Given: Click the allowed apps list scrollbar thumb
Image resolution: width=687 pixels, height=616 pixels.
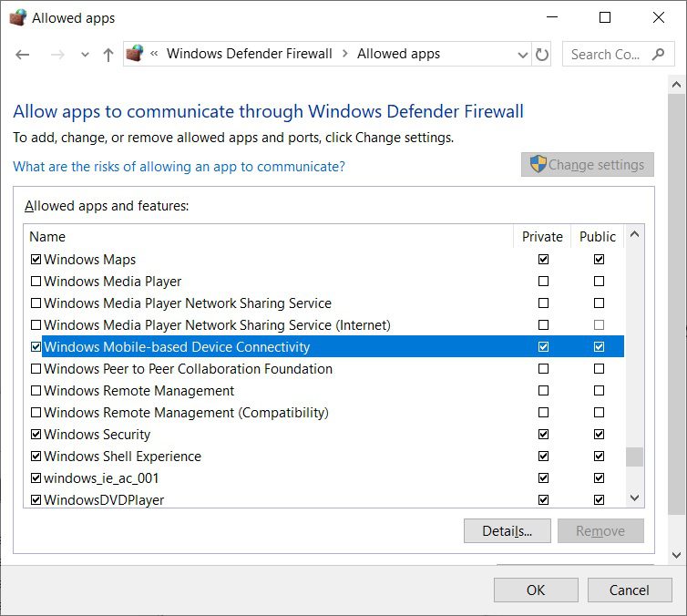Looking at the screenshot, I should [x=635, y=457].
